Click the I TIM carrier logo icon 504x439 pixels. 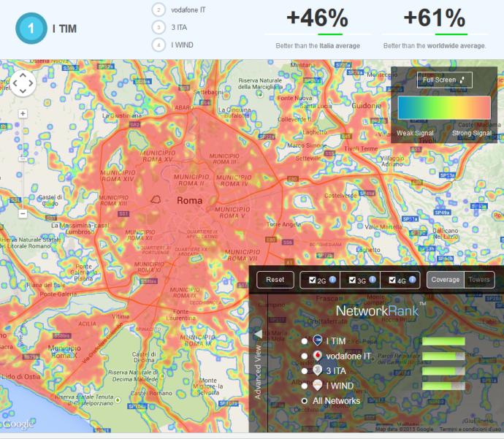click(318, 340)
